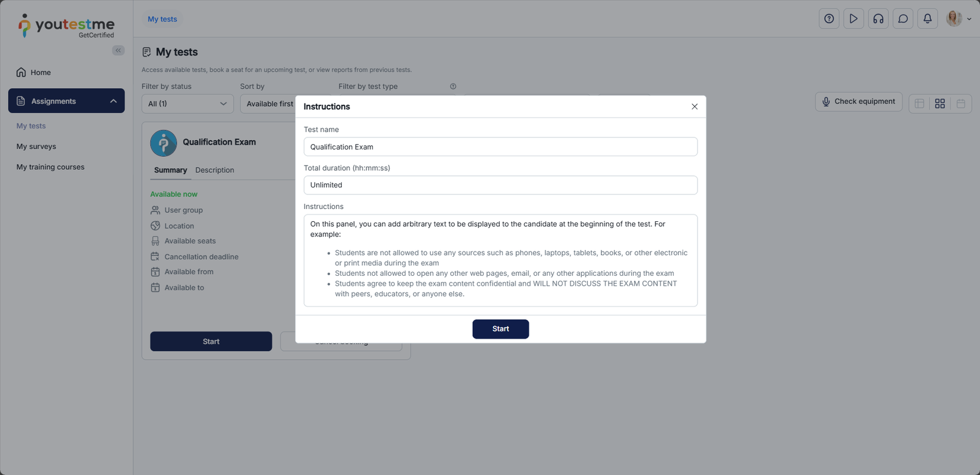Screen dimensions: 980x475
Task: Click the Available seats icon
Action: coord(156,241)
